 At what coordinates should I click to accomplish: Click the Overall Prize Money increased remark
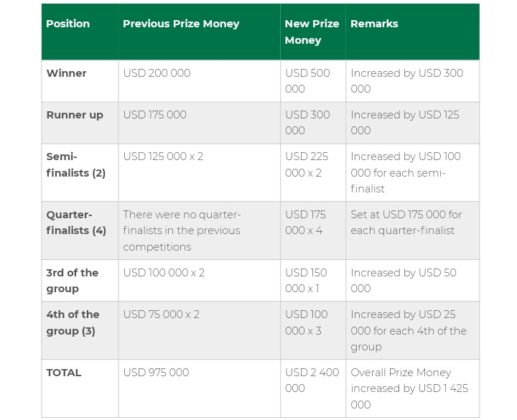(409, 388)
